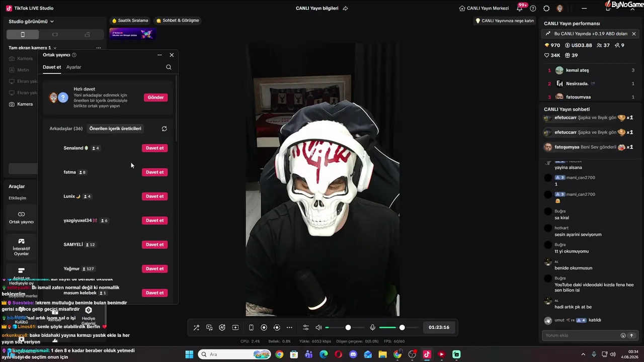
Task: Dismiss the +0.19 ABD doları notice
Action: 634,34
